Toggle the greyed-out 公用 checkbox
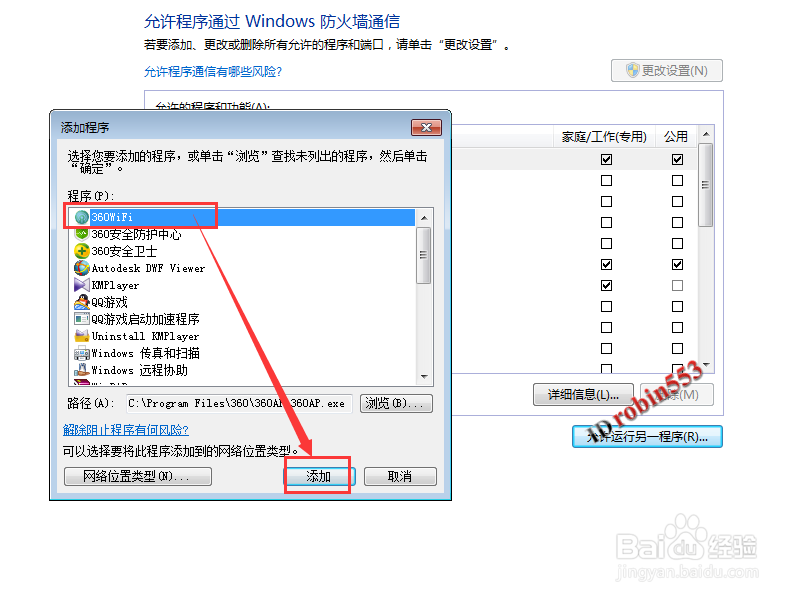Screen dimensions: 803x600 [x=678, y=286]
